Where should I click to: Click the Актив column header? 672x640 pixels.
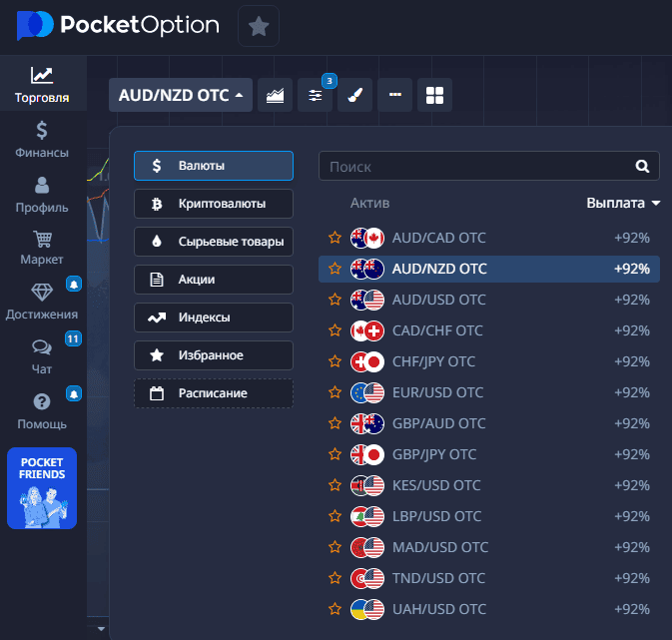click(x=369, y=203)
